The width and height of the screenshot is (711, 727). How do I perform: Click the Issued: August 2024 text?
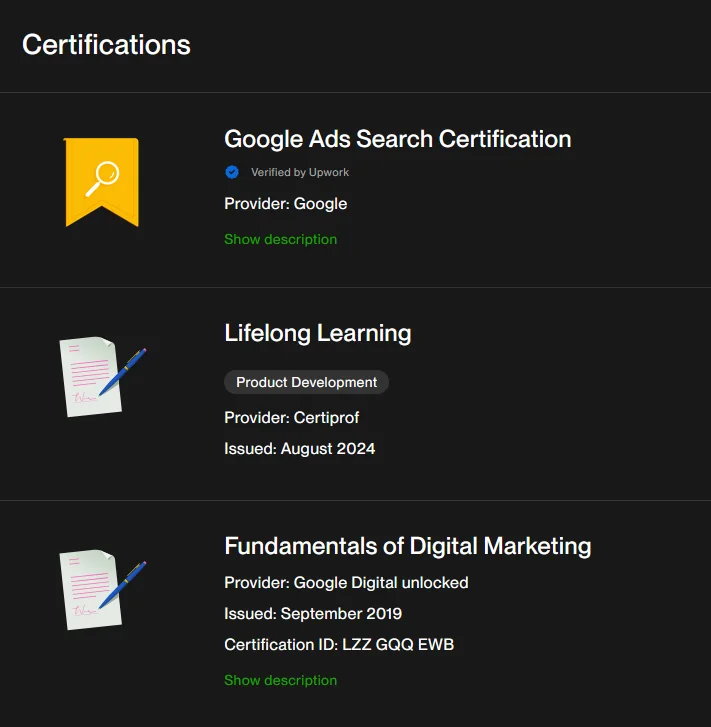pos(300,448)
